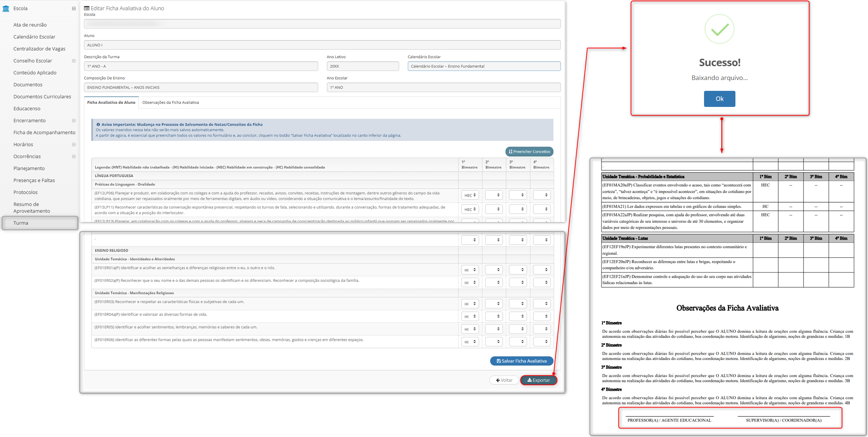This screenshot has width=868, height=437.
Task: Click the Escola input field
Action: pos(322,24)
